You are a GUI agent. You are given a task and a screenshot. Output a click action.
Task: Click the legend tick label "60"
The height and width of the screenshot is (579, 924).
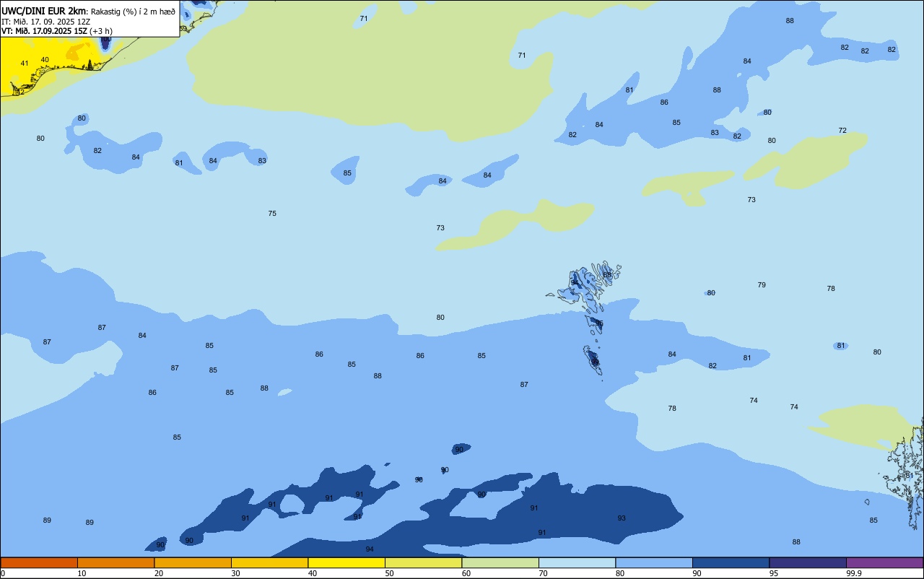(466, 573)
